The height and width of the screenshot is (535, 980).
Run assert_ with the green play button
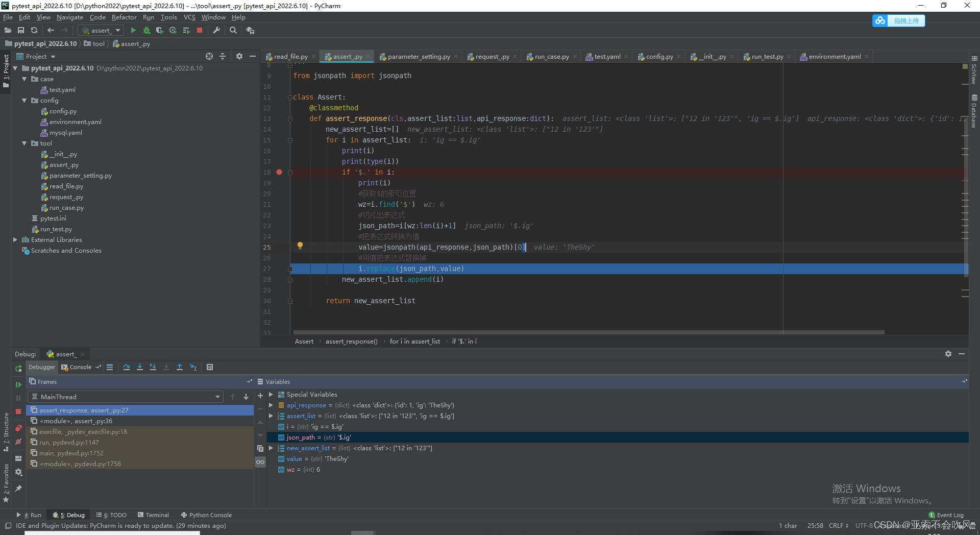point(133,31)
